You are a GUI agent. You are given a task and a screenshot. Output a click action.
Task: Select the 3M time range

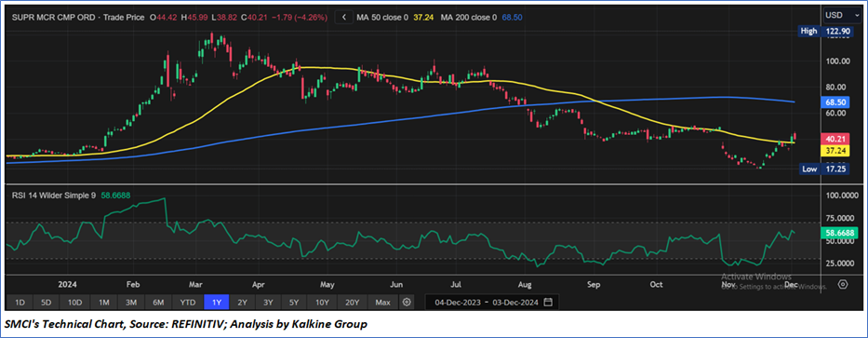(x=130, y=303)
